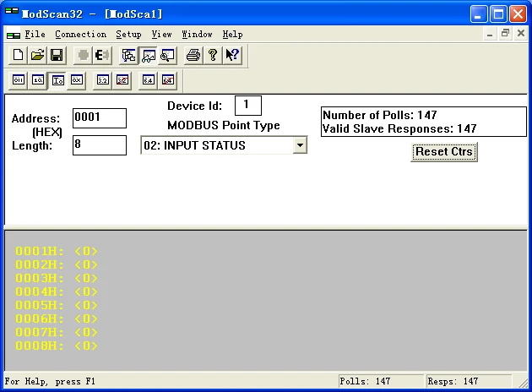Expand the MODBUS Point Type dropdown arrow
This screenshot has width=532, height=392.
click(x=300, y=145)
